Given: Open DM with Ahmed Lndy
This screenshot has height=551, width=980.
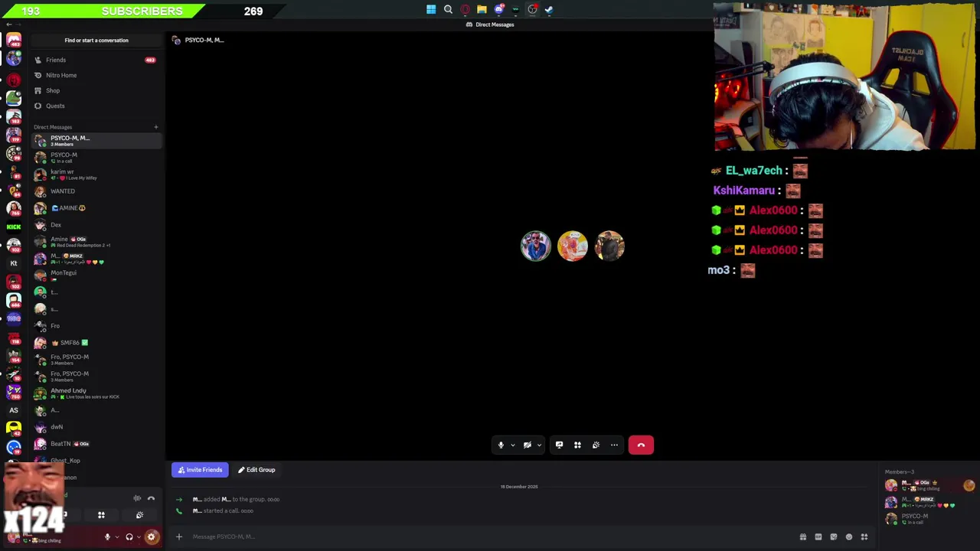Looking at the screenshot, I should [x=96, y=393].
